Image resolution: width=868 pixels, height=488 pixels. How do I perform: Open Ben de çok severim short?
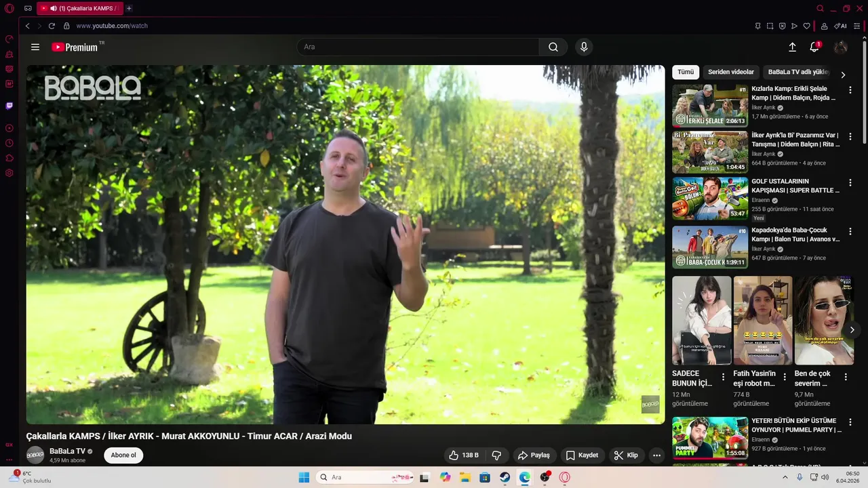click(x=824, y=321)
